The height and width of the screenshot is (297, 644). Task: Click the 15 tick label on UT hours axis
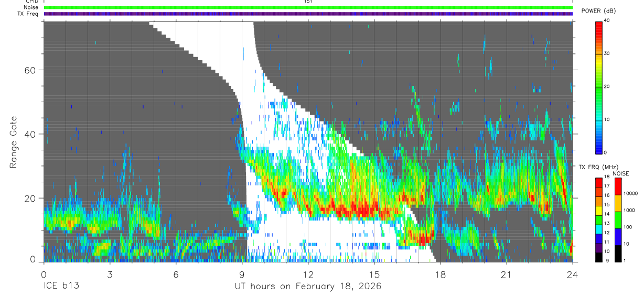point(374,274)
